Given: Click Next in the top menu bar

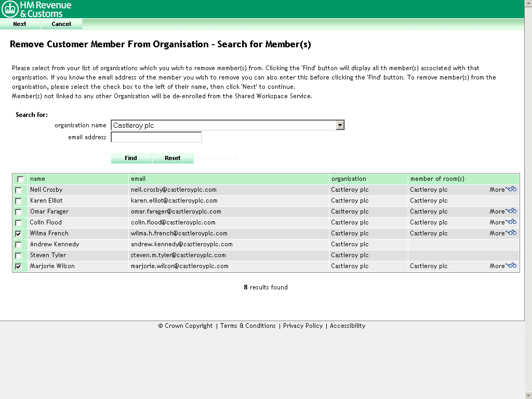Looking at the screenshot, I should [x=19, y=24].
